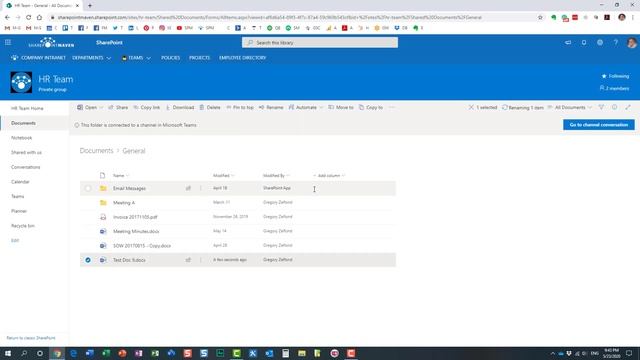
Task: Click the Word icon of Meeting Minutes.docx
Action: click(x=103, y=231)
